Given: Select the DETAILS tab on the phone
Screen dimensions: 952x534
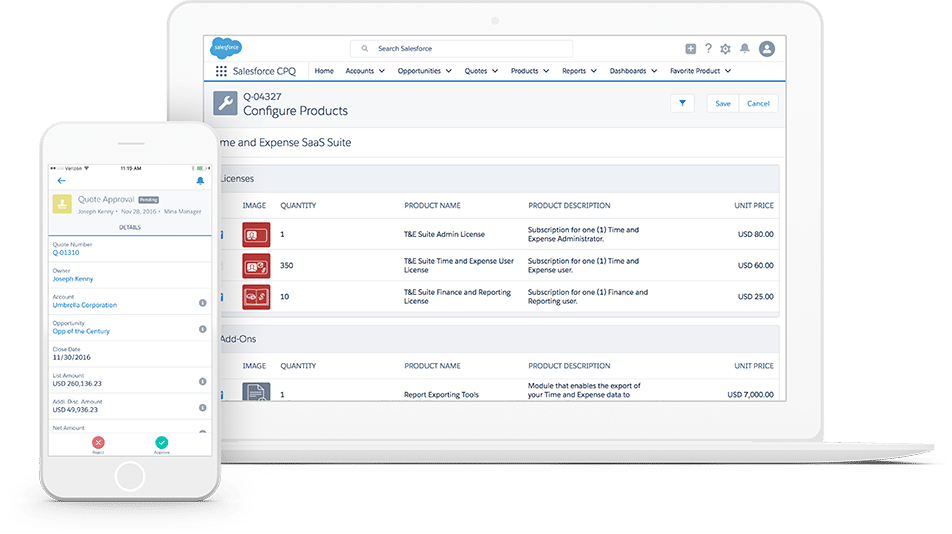Looking at the screenshot, I should [x=130, y=228].
